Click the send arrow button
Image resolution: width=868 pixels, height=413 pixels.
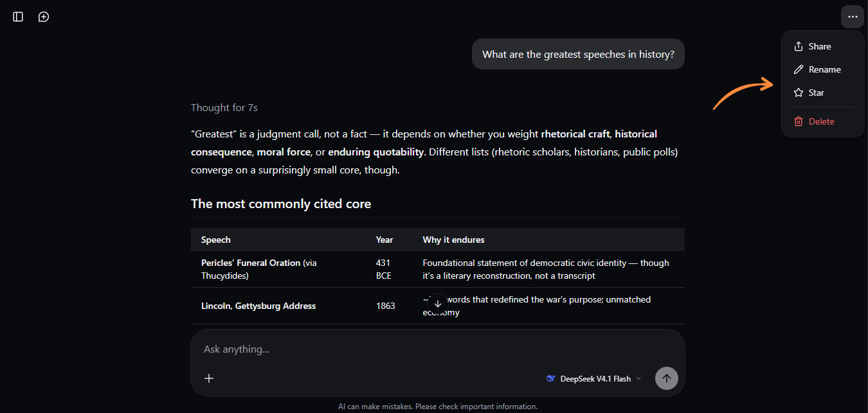(x=667, y=378)
